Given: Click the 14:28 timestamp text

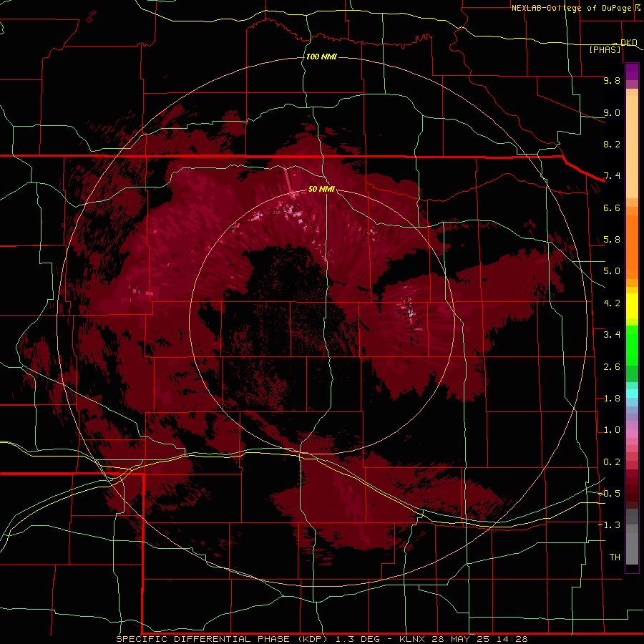Looking at the screenshot, I should tap(511, 639).
